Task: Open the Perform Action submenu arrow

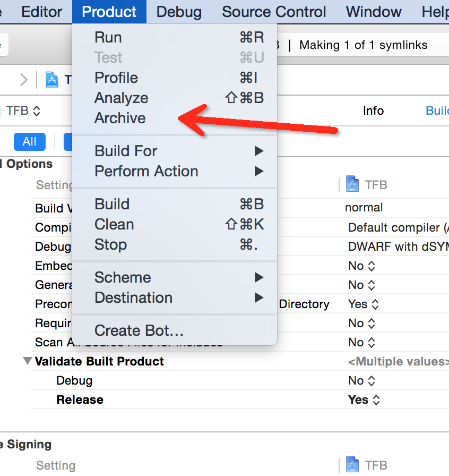Action: click(x=259, y=171)
